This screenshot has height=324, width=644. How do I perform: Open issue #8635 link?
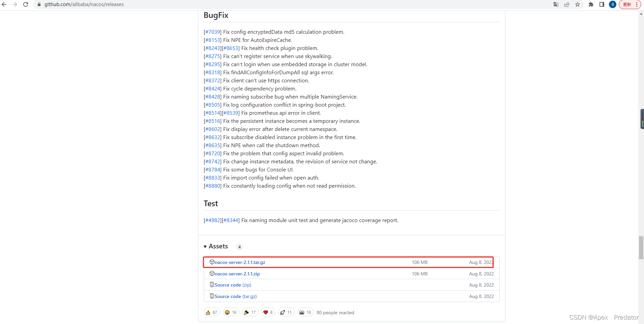pos(212,145)
